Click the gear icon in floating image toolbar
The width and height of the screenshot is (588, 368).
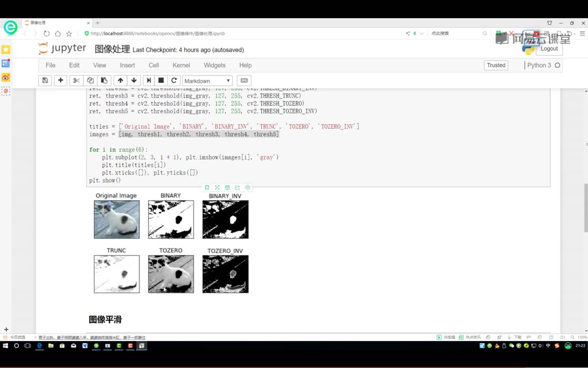(247, 187)
